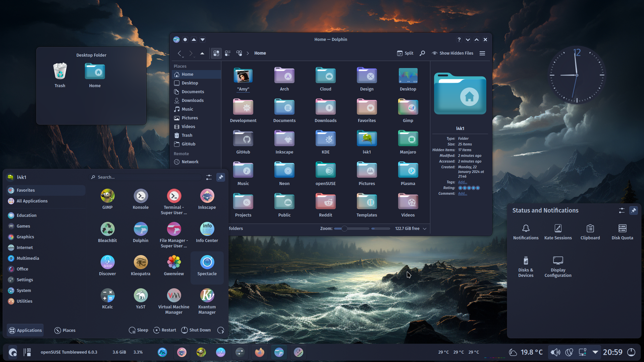The image size is (644, 362).
Task: Select Graphics category in launcher
Action: (x=46, y=237)
